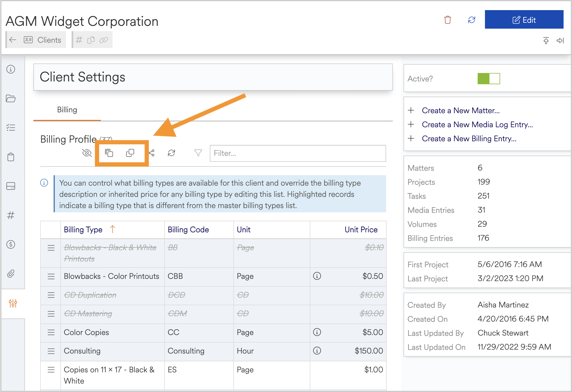Image resolution: width=572 pixels, height=392 pixels.
Task: Open row menu for CD Mastering
Action: coord(51,314)
